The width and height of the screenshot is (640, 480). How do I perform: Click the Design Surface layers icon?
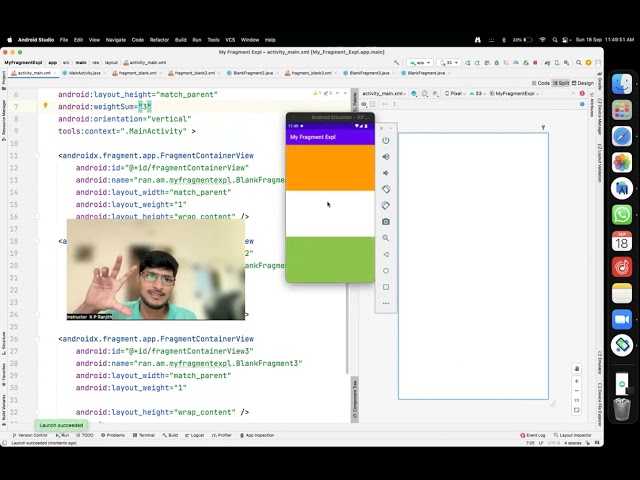coord(414,93)
